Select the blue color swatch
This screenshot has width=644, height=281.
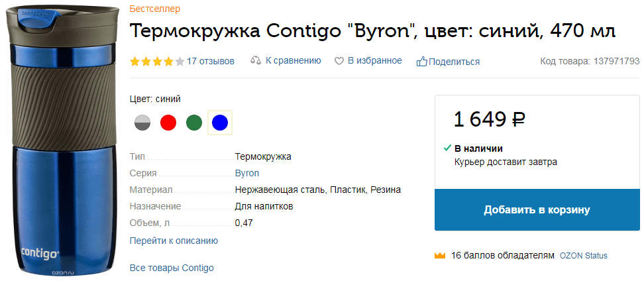click(x=220, y=123)
